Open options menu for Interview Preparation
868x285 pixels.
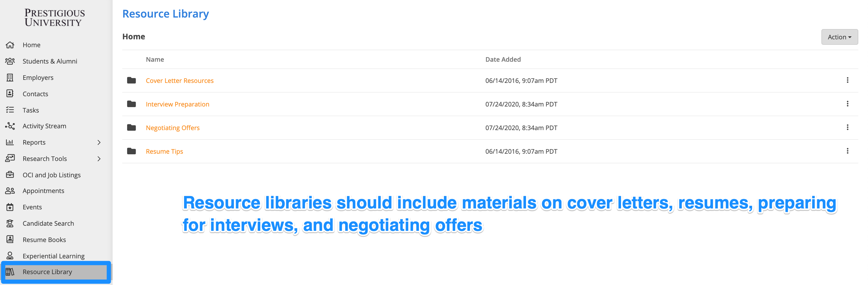[847, 104]
